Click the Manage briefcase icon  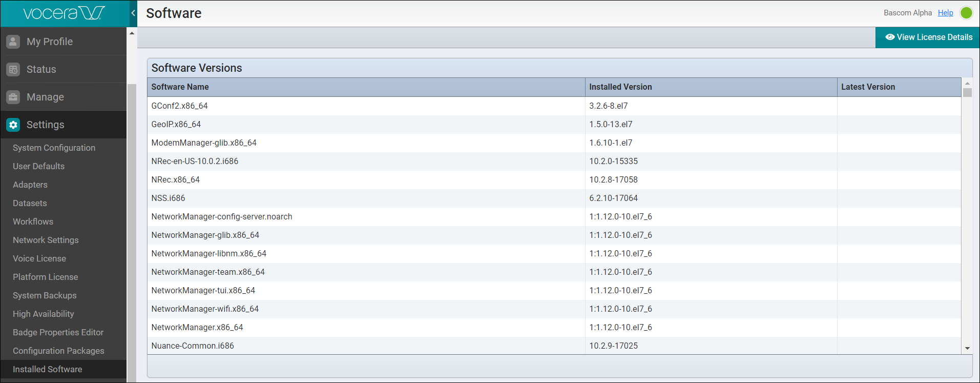click(x=13, y=97)
